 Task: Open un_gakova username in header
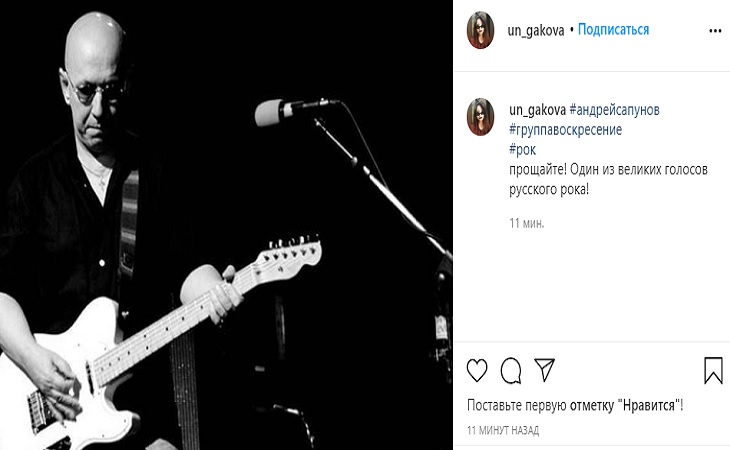pos(536,31)
